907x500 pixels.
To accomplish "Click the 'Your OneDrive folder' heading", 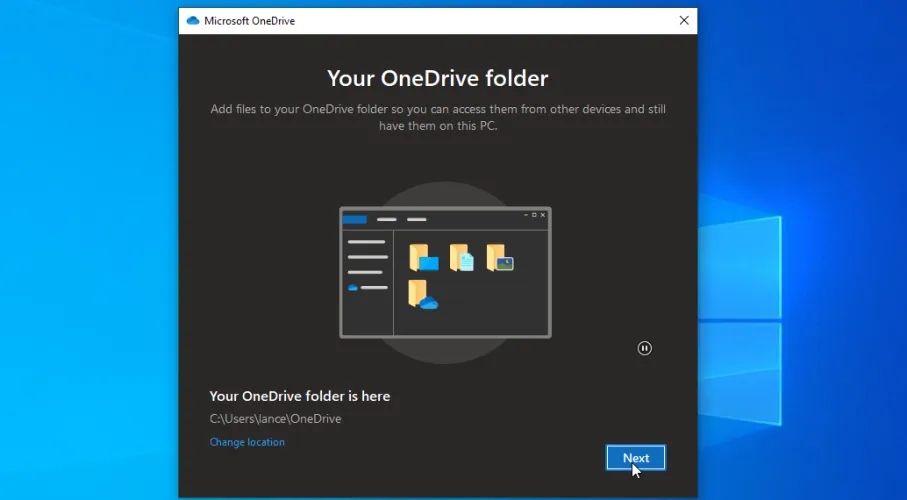I will (438, 78).
